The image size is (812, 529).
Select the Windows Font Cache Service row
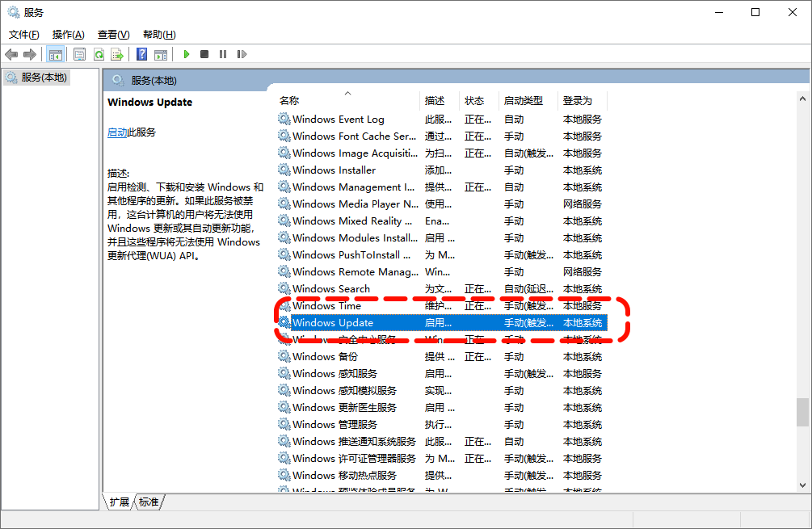point(442,136)
